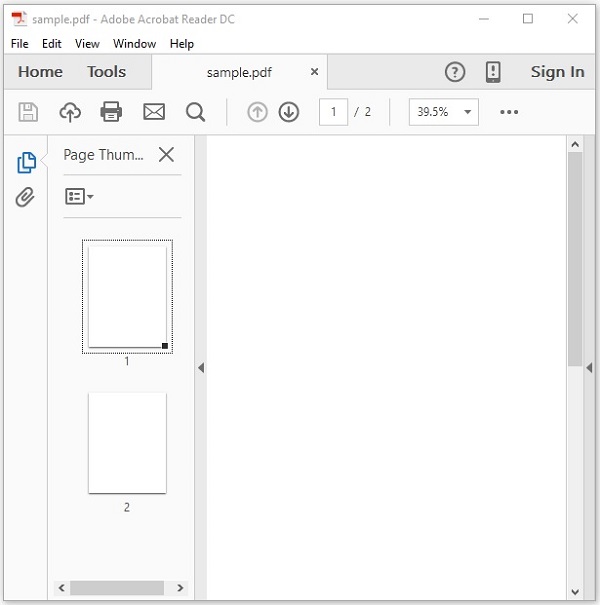Expand the 39.5% zoom dropdown
The width and height of the screenshot is (600, 605).
point(467,112)
